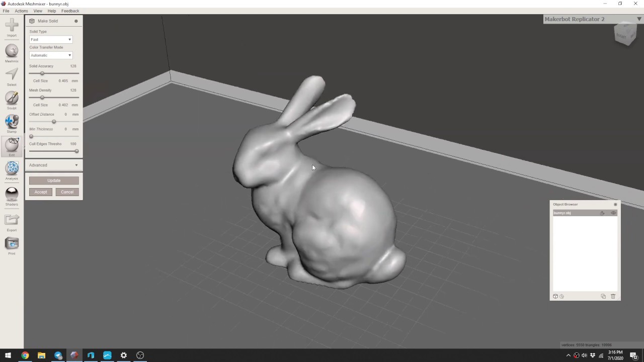Open the Color Transfer Mode dropdown

click(51, 55)
